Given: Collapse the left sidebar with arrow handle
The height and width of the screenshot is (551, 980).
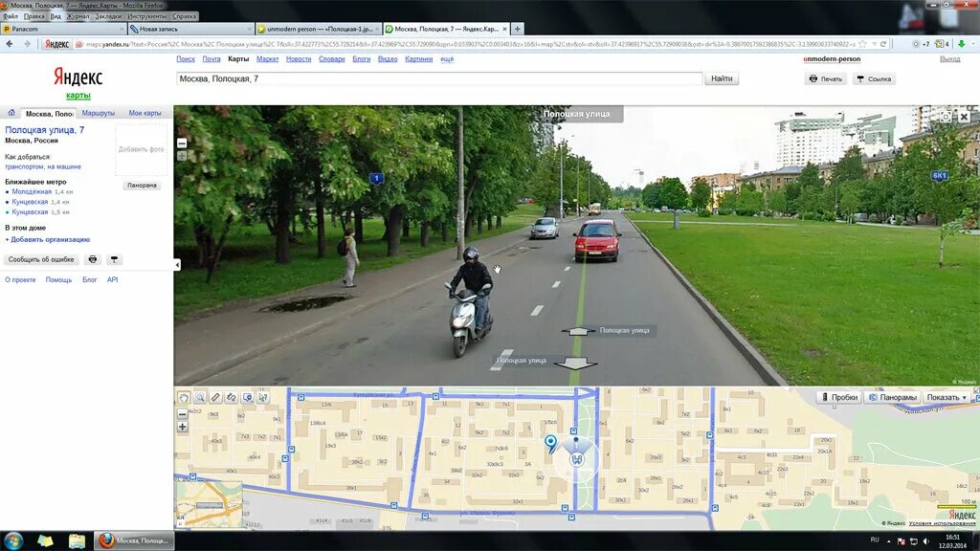Looking at the screenshot, I should pyautogui.click(x=177, y=265).
